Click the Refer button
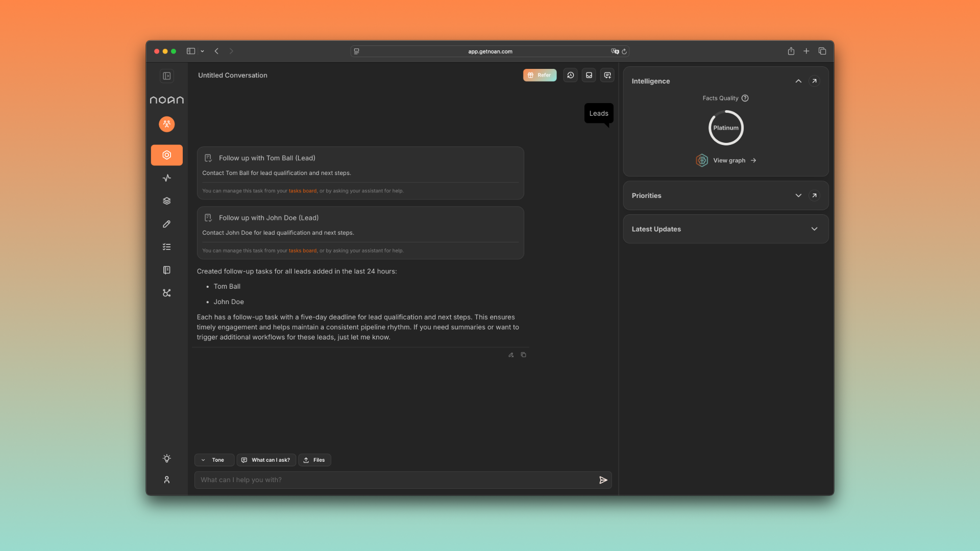Screen dimensions: 980x551 [x=540, y=75]
